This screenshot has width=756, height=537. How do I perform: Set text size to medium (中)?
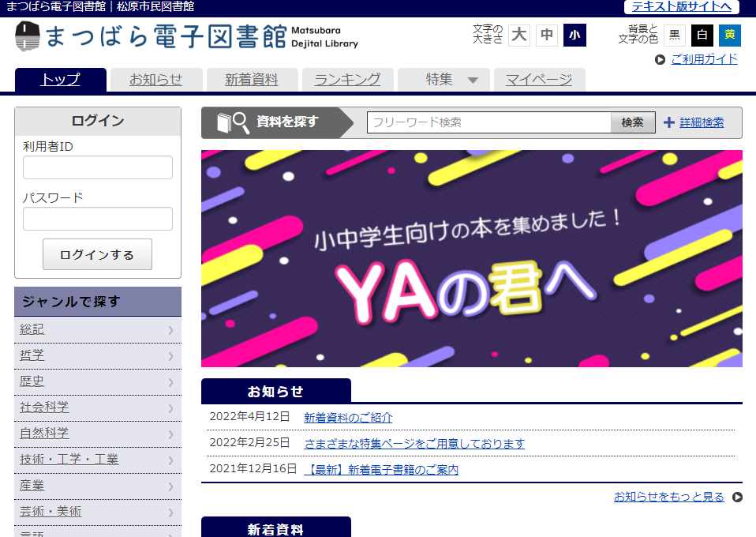(547, 36)
